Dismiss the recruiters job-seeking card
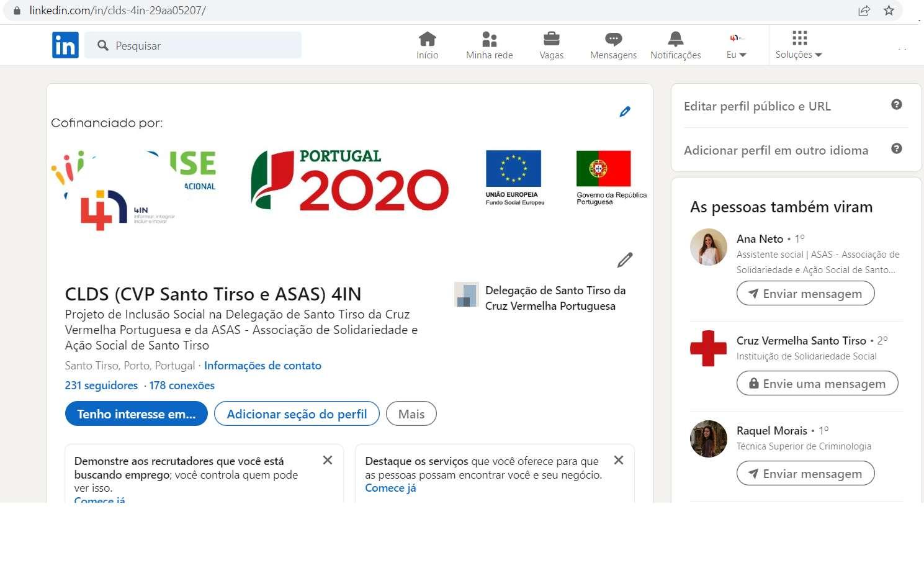924x573 pixels. tap(328, 460)
